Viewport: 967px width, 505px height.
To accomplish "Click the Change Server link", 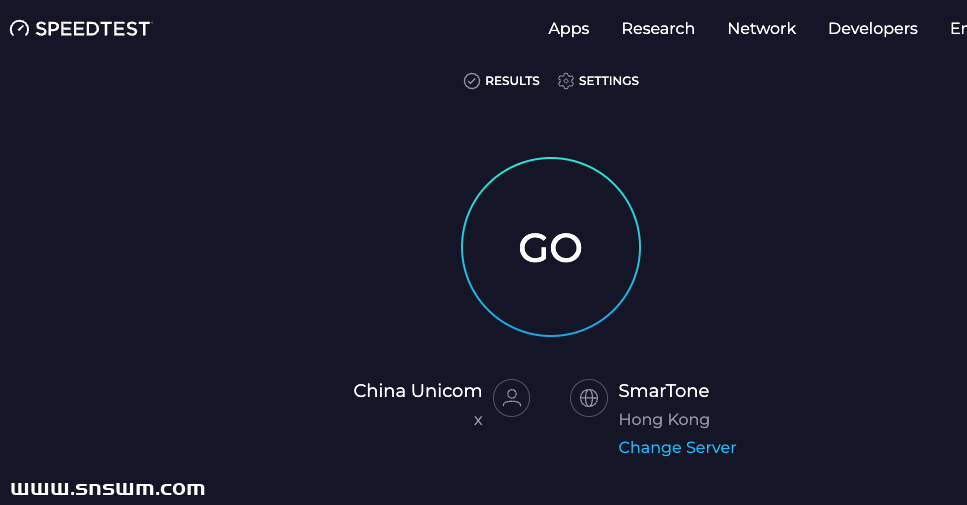I will (677, 448).
